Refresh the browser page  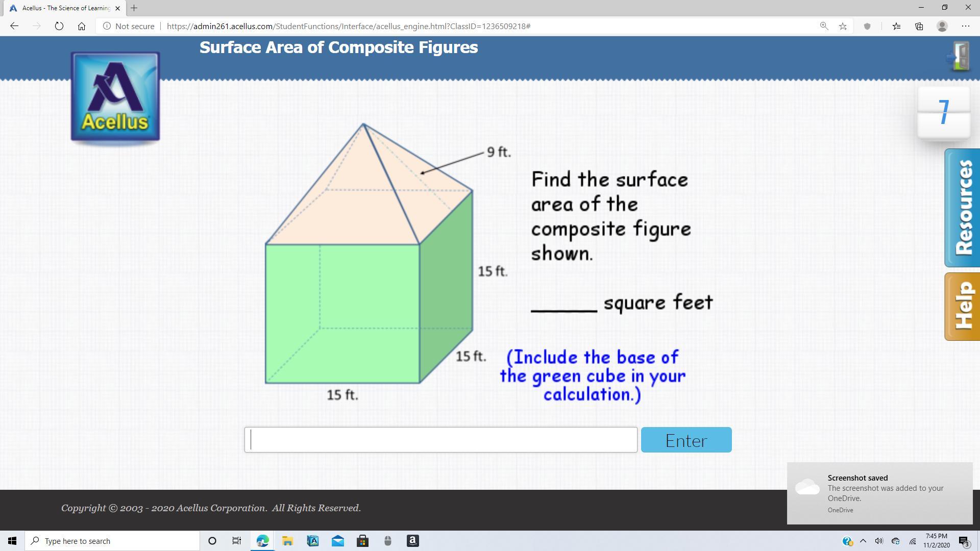click(x=59, y=26)
